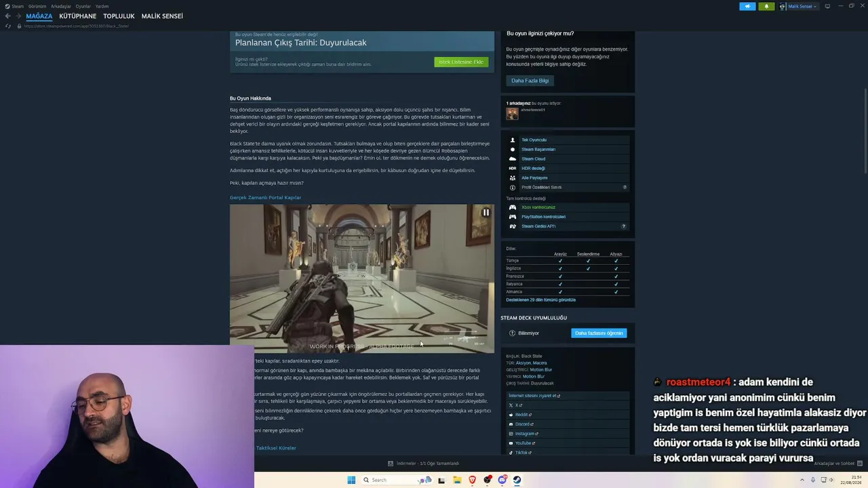
Task: Click the Steam Başarımları achievements icon
Action: click(x=513, y=149)
